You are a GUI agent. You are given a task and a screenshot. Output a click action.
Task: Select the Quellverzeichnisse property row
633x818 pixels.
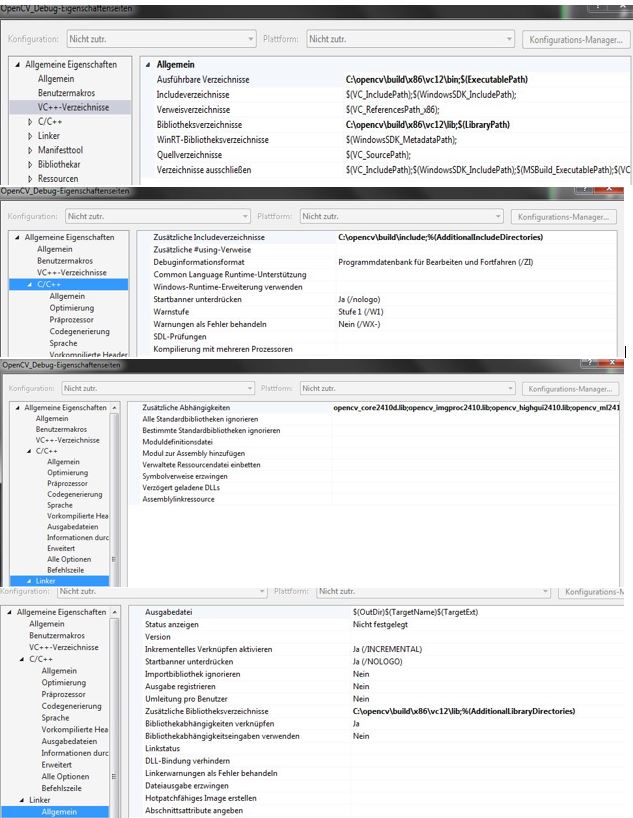385,155
